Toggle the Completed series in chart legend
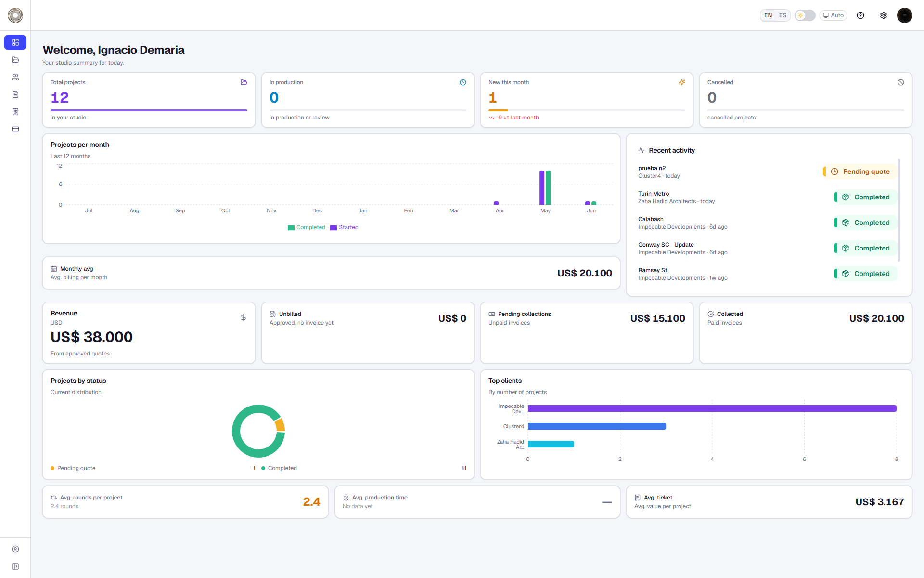This screenshot has width=924, height=578. [x=307, y=227]
